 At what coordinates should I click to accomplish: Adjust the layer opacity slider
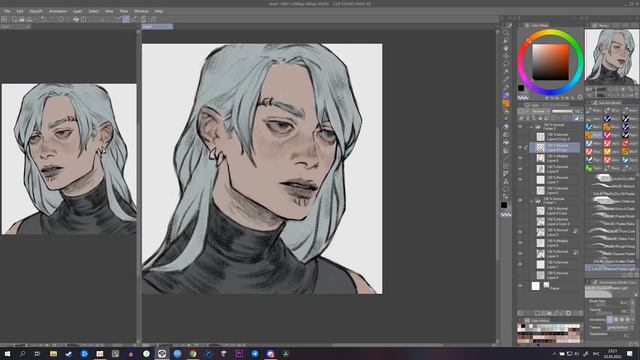click(562, 111)
